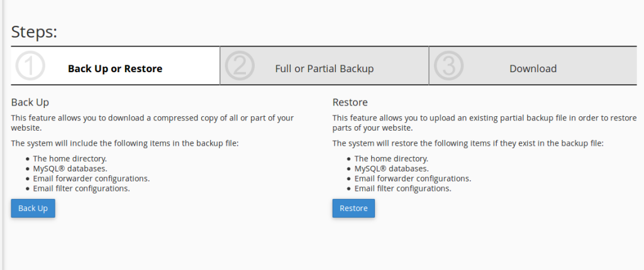Click the Steps: heading
644x270 pixels.
coord(34,32)
